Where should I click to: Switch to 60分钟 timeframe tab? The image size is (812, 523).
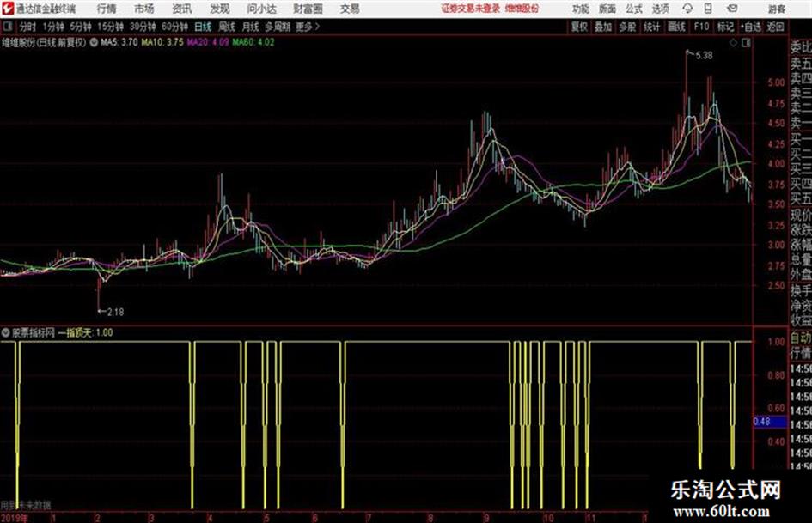pyautogui.click(x=174, y=27)
